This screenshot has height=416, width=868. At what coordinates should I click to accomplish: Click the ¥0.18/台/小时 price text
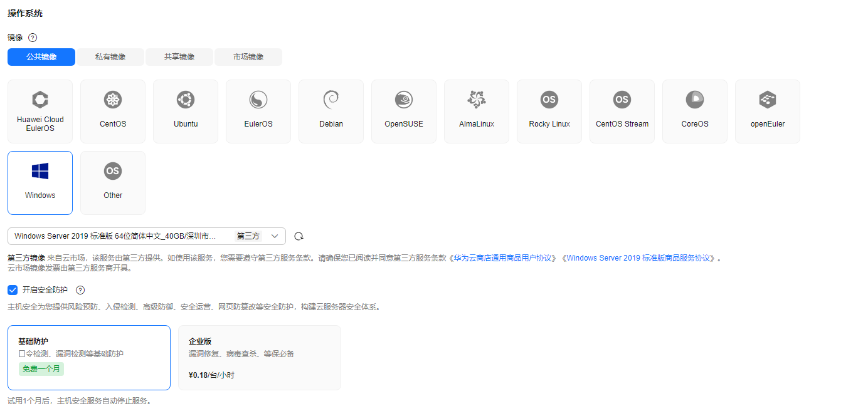211,375
